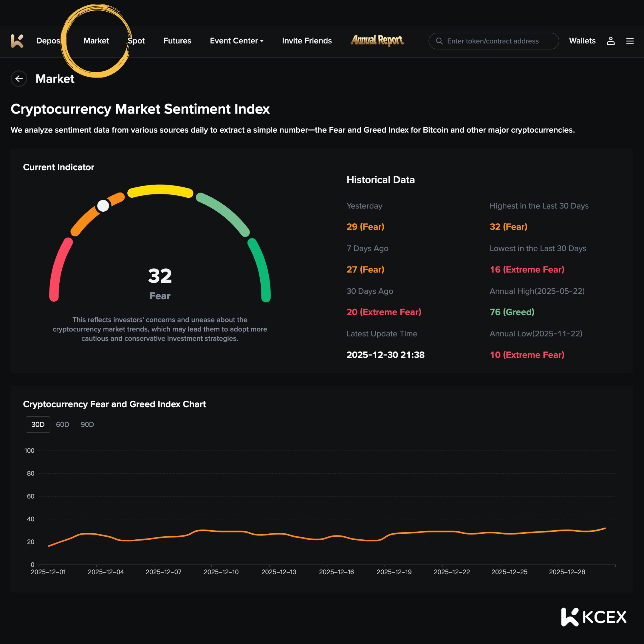This screenshot has height=644, width=644.
Task: Click the KCEX watermark logo at bottom
Action: click(593, 617)
